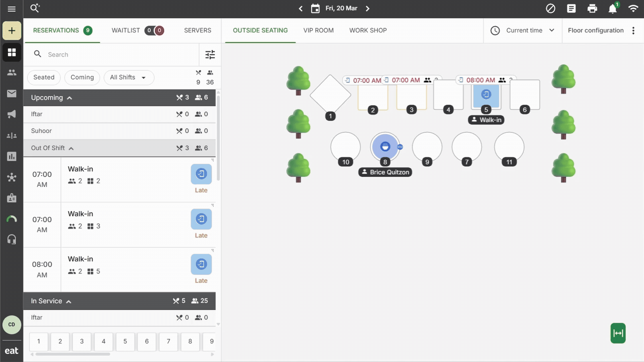
Task: Click the green fit-width button at bottom right
Action: [x=618, y=333]
